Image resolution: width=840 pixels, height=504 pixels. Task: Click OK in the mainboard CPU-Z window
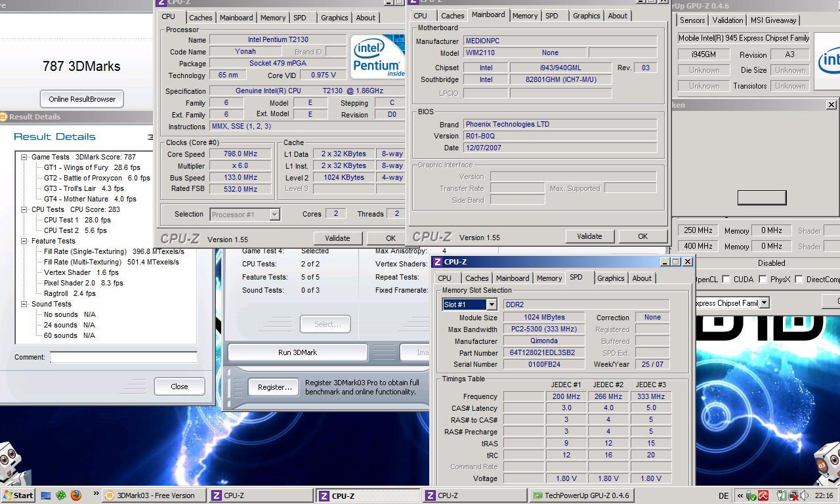642,236
